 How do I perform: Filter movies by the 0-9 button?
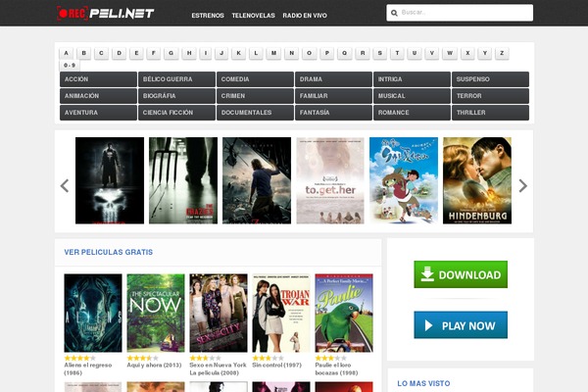pos(69,65)
